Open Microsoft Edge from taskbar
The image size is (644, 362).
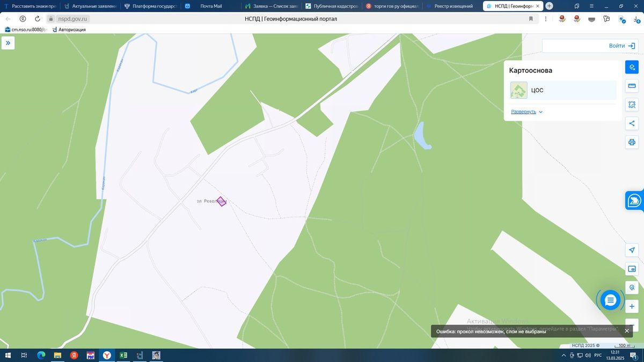point(41,356)
